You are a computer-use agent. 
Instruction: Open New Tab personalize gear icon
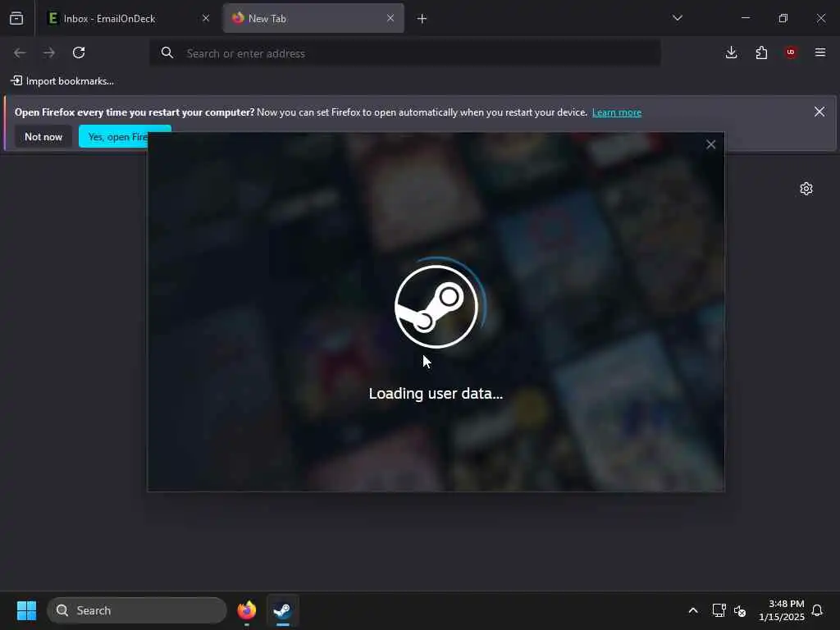[806, 189]
